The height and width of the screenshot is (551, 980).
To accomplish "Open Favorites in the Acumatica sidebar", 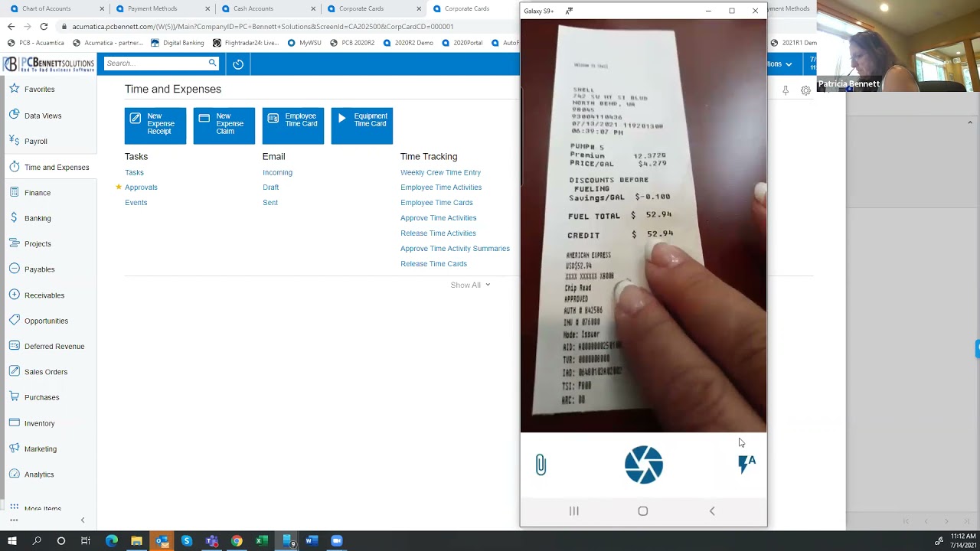I will point(39,90).
